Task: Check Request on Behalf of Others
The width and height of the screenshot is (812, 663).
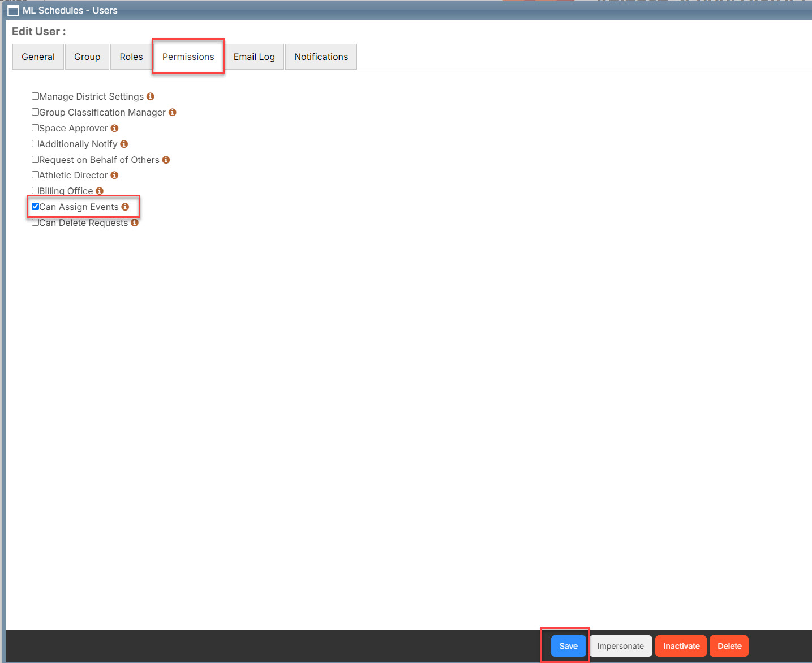Action: (35, 159)
